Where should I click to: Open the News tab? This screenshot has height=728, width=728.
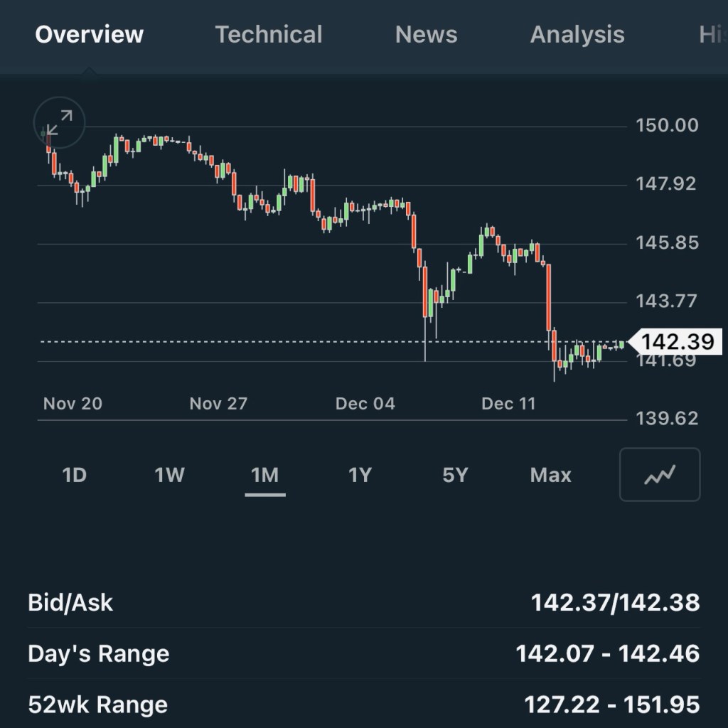pos(426,35)
